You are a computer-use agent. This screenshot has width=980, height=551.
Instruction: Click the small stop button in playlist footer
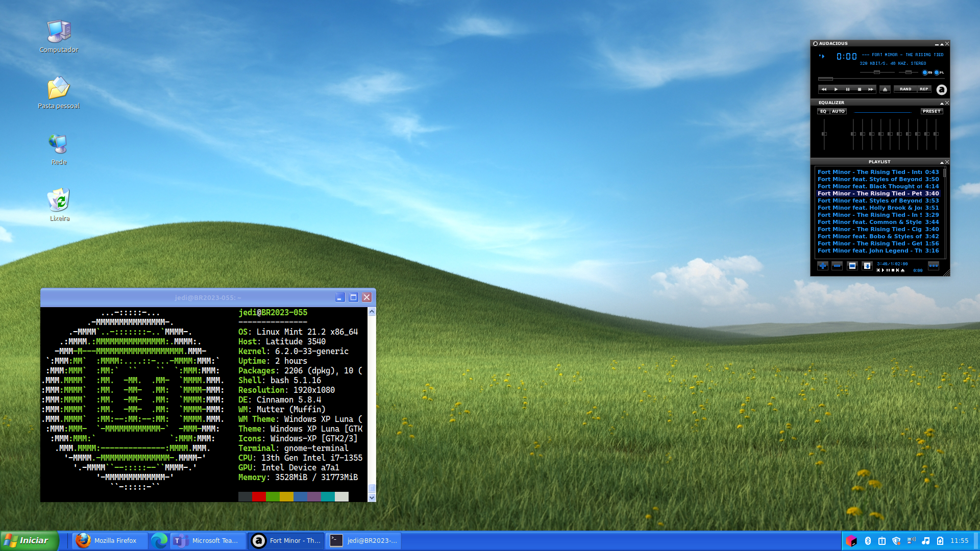pos(893,270)
